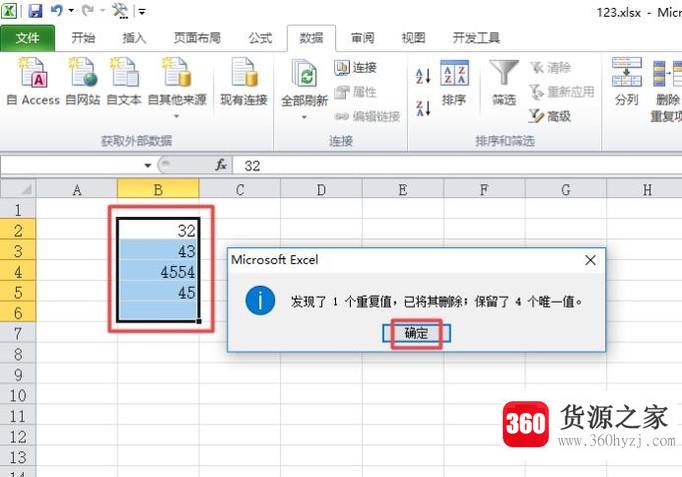Select column B header

(158, 190)
